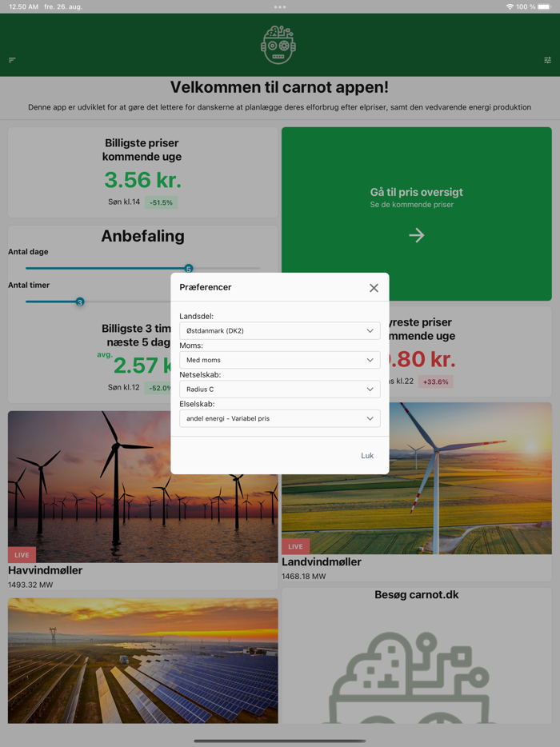Click the Præferencer dialog title
560x747 pixels.
(x=206, y=287)
